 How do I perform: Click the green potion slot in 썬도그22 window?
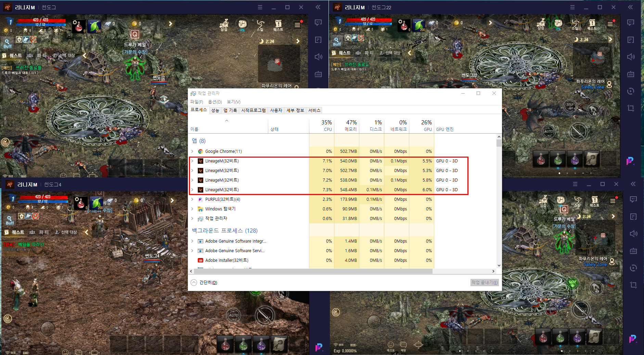558,159
